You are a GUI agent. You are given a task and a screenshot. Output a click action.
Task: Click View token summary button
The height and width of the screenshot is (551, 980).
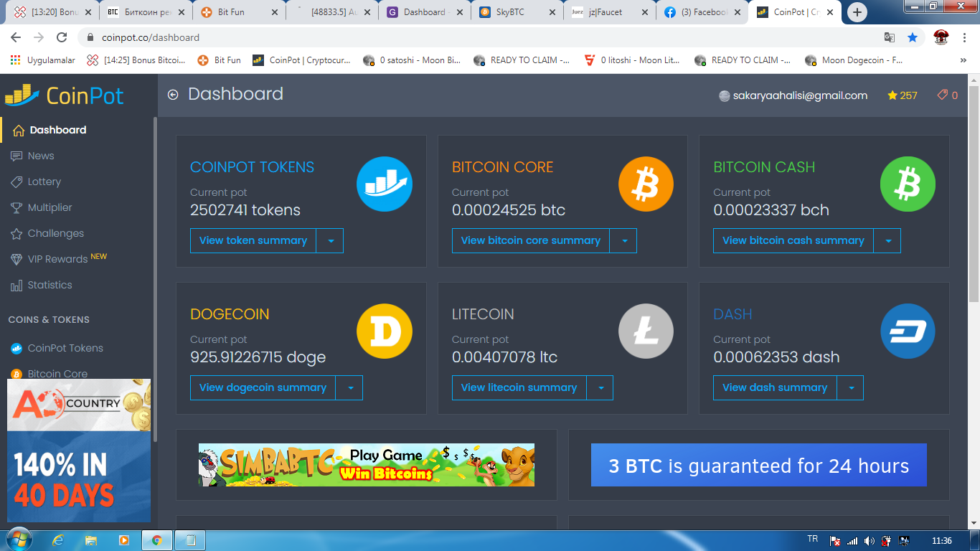coord(253,241)
